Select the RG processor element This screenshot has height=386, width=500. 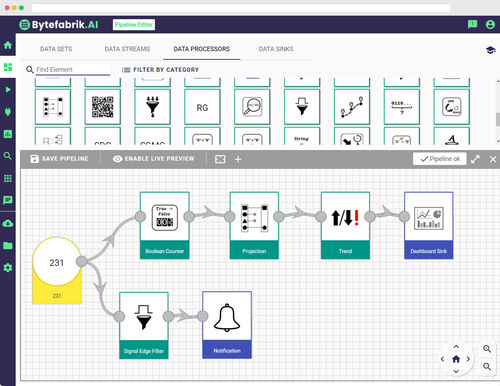[202, 107]
